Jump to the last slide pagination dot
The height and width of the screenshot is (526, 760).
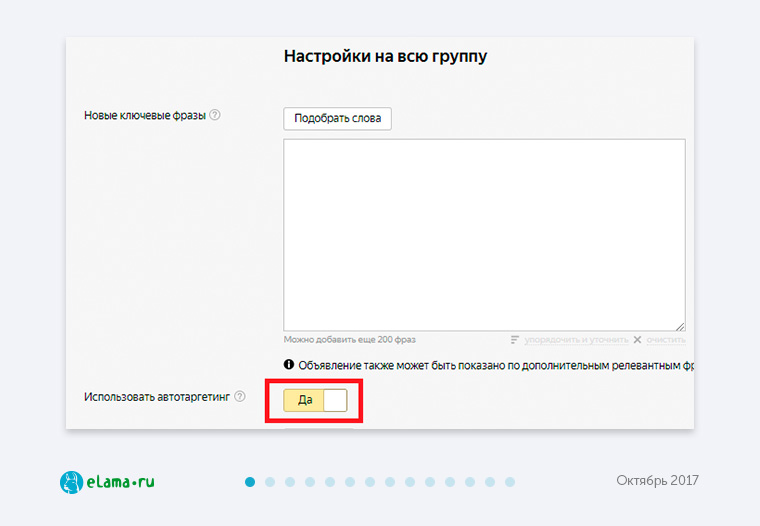click(x=510, y=482)
